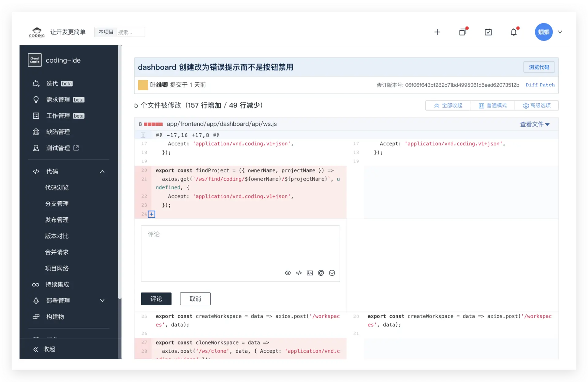Viewport: 588px width, 382px height.
Task: Toggle 普通模式 diff view mode
Action: (492, 105)
